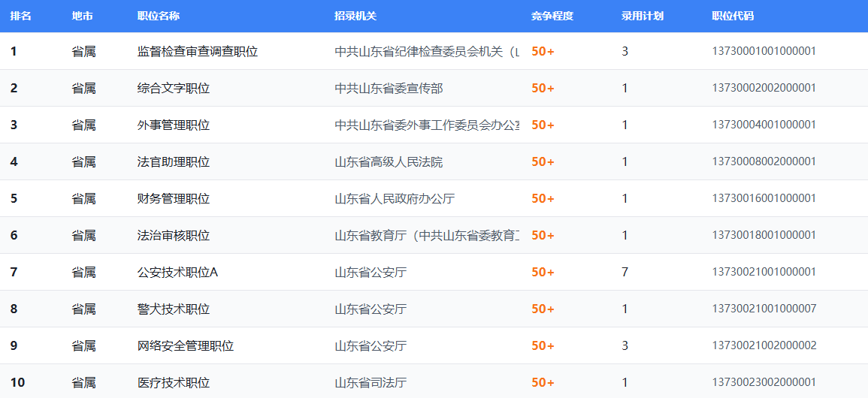Select the 招录机关 column header
This screenshot has width=868, height=398.
(x=355, y=16)
